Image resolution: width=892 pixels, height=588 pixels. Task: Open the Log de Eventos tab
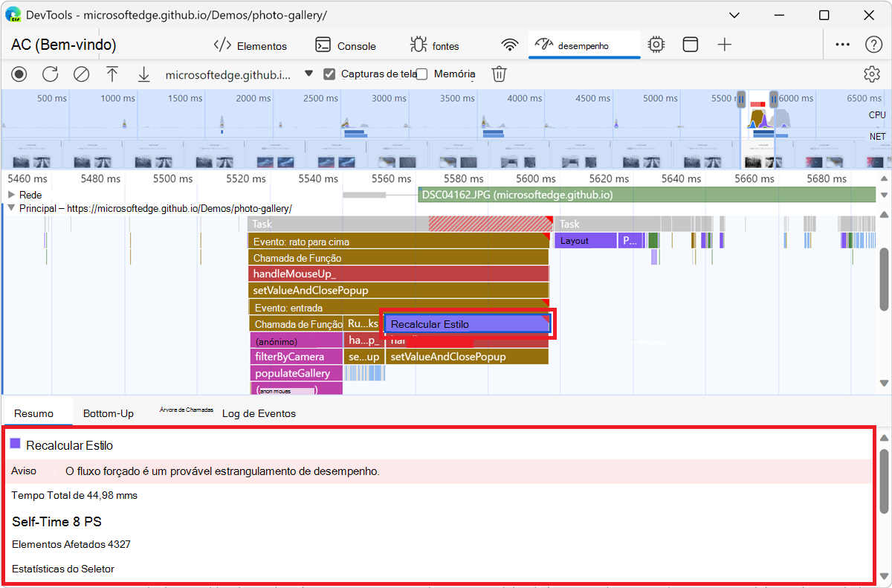[259, 413]
